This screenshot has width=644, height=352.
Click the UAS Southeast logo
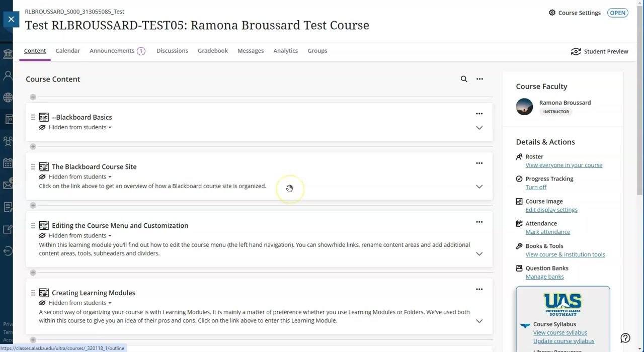click(x=563, y=304)
